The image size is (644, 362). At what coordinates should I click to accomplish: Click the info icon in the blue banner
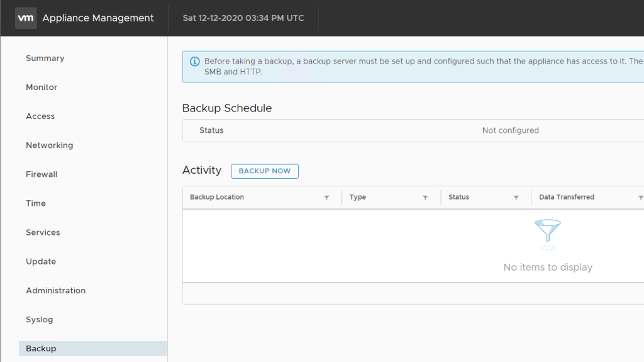(x=195, y=62)
